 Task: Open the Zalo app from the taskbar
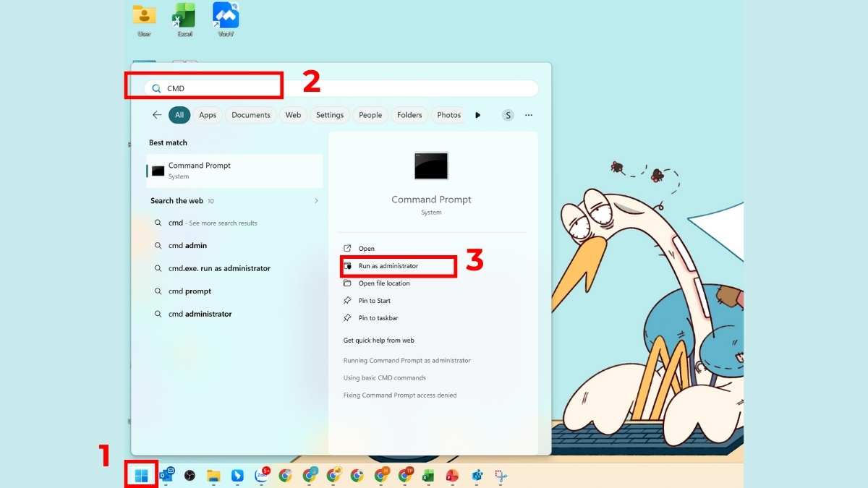coord(260,475)
